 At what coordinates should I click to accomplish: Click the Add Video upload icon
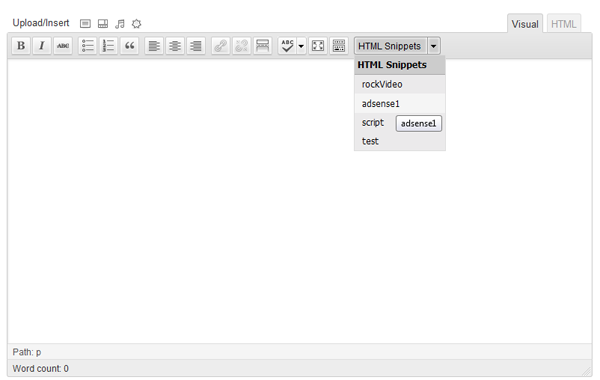(x=103, y=24)
